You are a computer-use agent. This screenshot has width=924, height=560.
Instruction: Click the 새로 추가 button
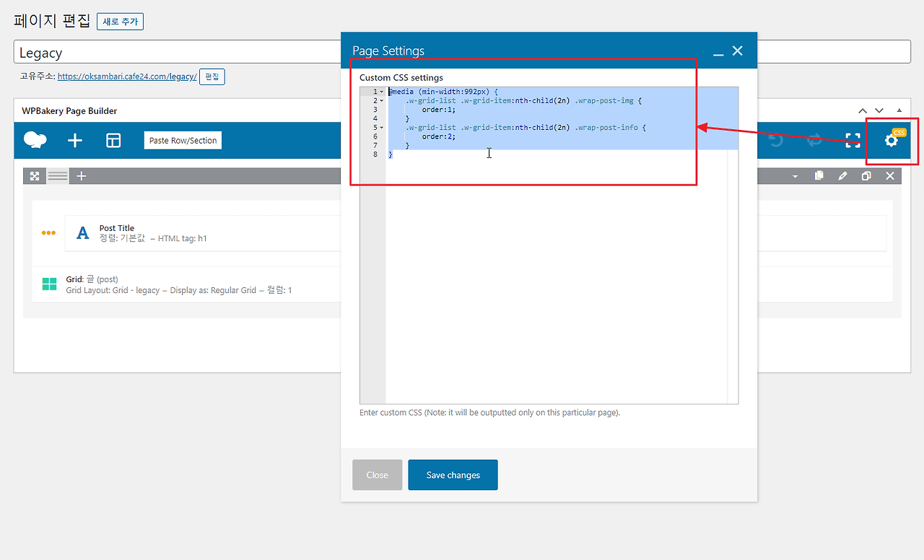(x=120, y=22)
